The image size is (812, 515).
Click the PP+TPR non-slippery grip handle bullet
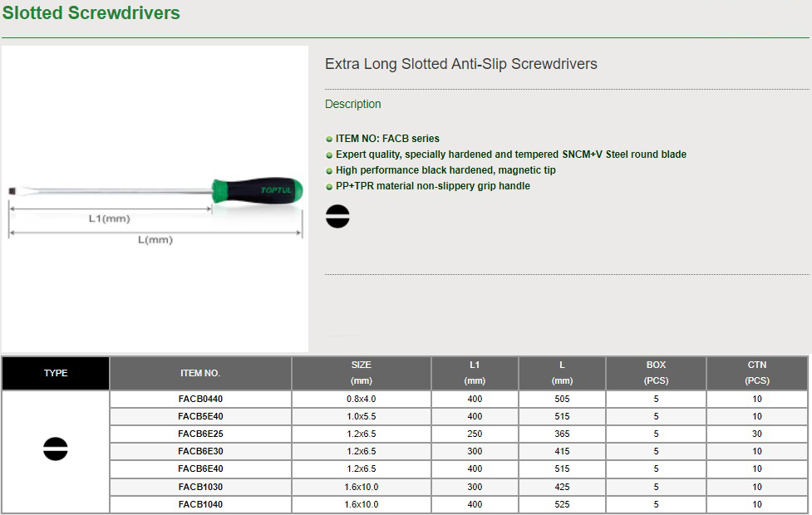[x=433, y=186]
